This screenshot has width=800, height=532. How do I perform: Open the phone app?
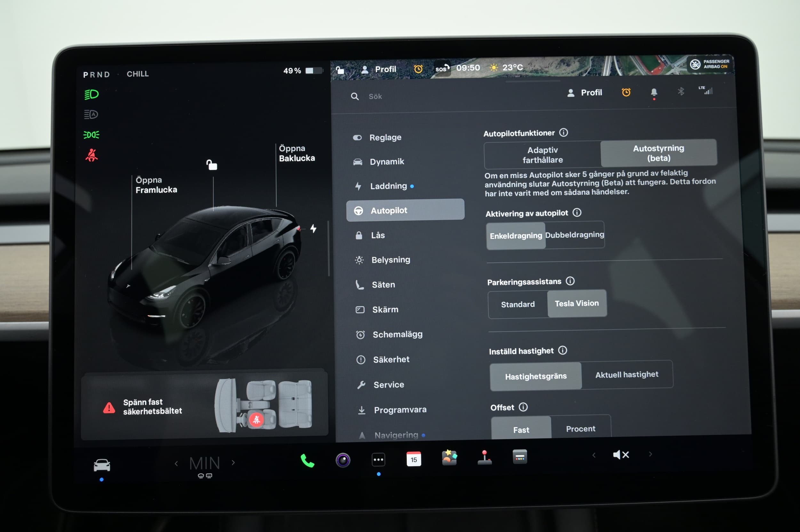point(308,460)
